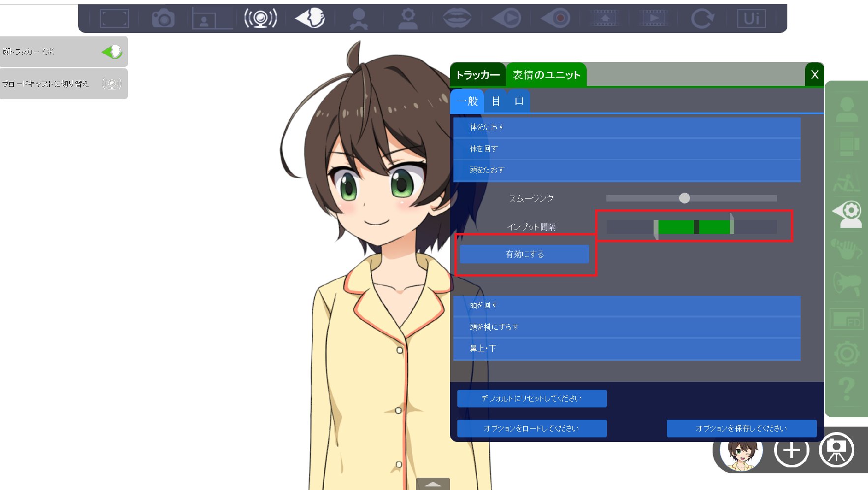
Task: Click the スムージング slider handle
Action: click(x=685, y=198)
